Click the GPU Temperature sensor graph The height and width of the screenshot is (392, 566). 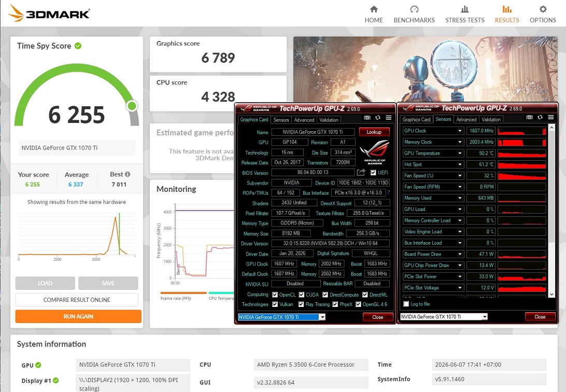(x=522, y=153)
